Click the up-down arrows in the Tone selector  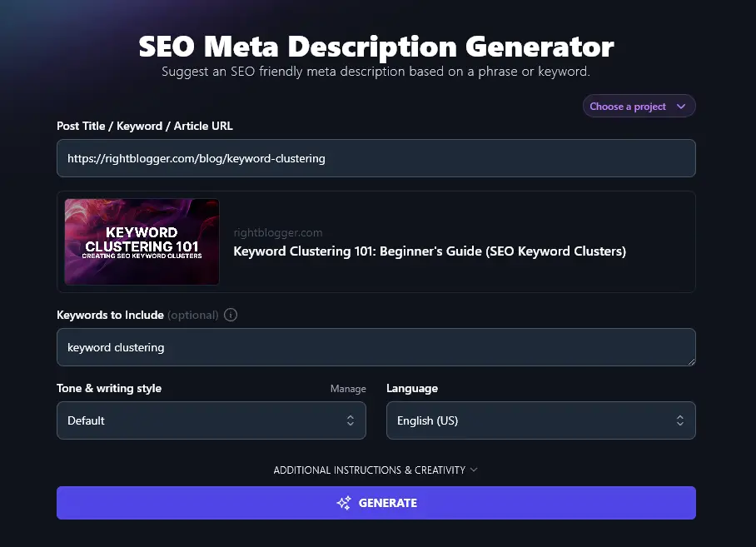pyautogui.click(x=351, y=420)
